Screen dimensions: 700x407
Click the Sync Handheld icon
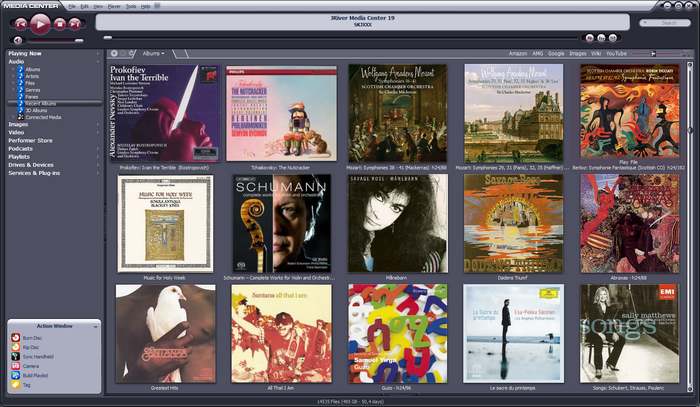[16, 357]
